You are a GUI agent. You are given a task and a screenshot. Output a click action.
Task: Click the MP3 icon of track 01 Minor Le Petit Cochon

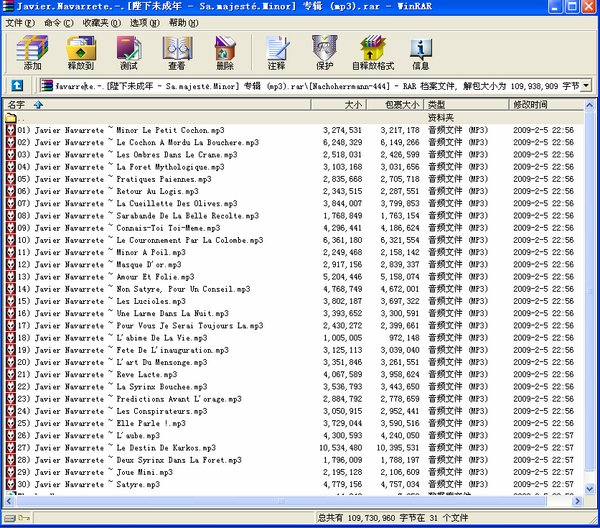(11, 130)
